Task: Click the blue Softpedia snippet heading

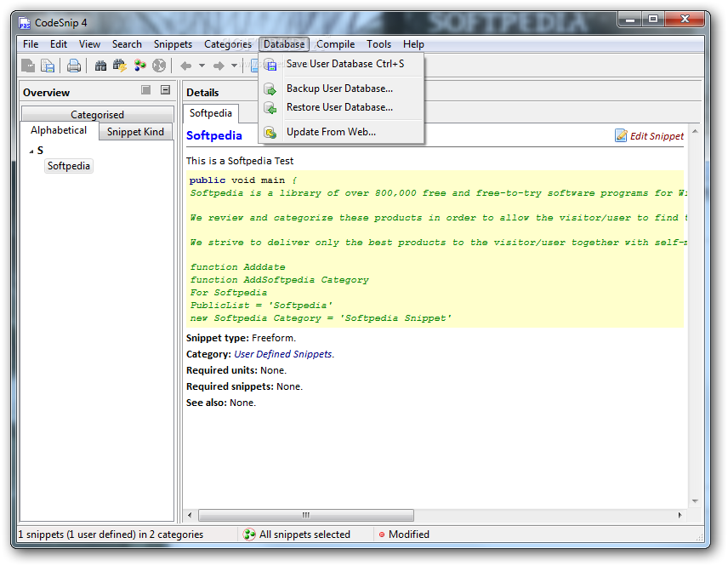Action: click(214, 135)
